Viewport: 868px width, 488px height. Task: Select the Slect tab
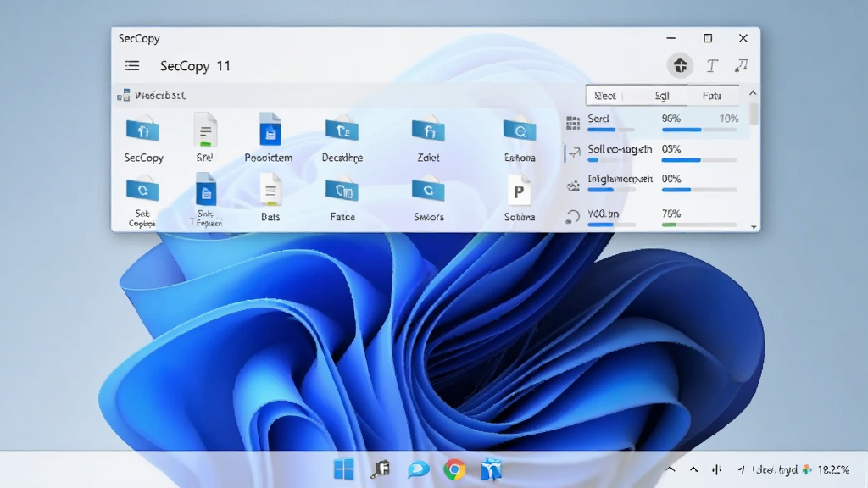click(605, 96)
